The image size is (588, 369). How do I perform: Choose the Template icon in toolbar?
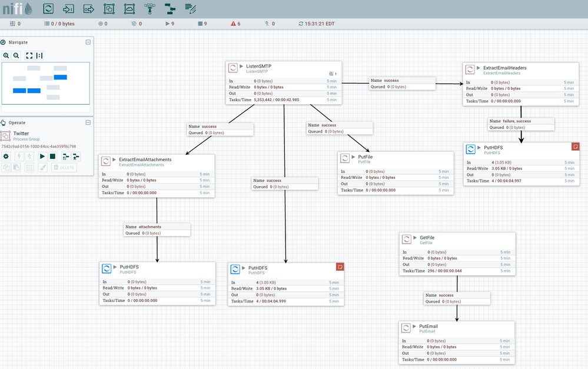tap(170, 9)
